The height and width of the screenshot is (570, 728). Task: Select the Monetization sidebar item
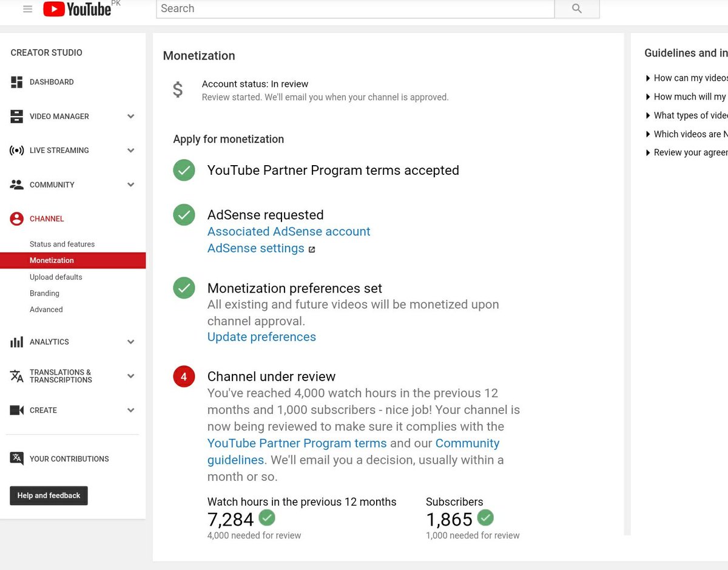[73, 260]
